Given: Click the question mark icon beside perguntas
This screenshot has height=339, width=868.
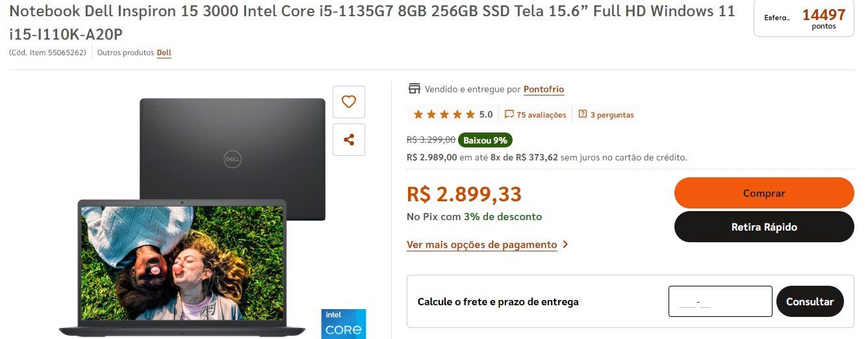Looking at the screenshot, I should click(x=583, y=114).
